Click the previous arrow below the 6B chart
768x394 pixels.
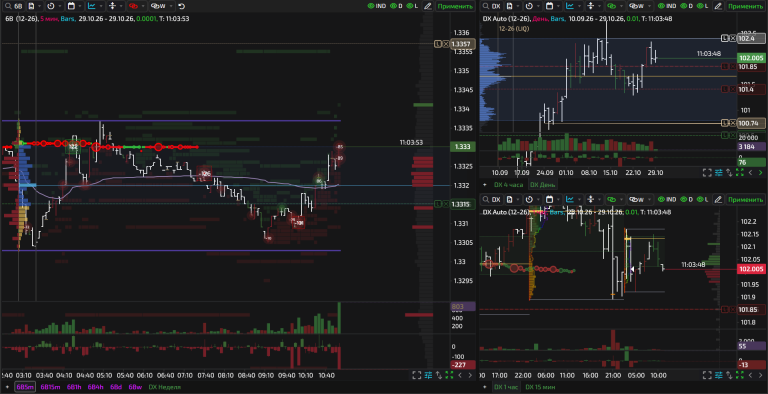[460, 375]
